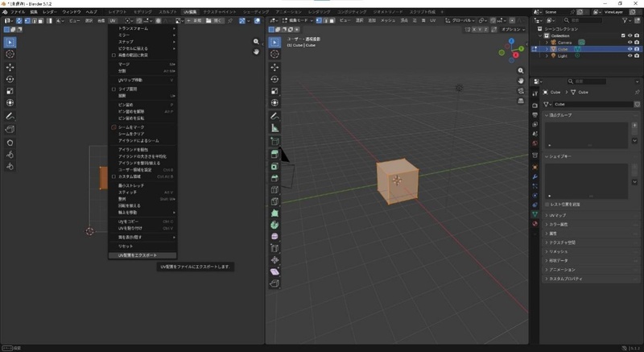
Task: Open the オプション dropdown in 3D viewport
Action: tap(513, 29)
